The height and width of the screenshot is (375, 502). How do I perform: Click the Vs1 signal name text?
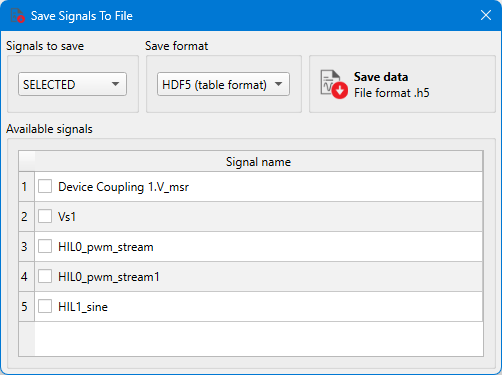pos(67,217)
